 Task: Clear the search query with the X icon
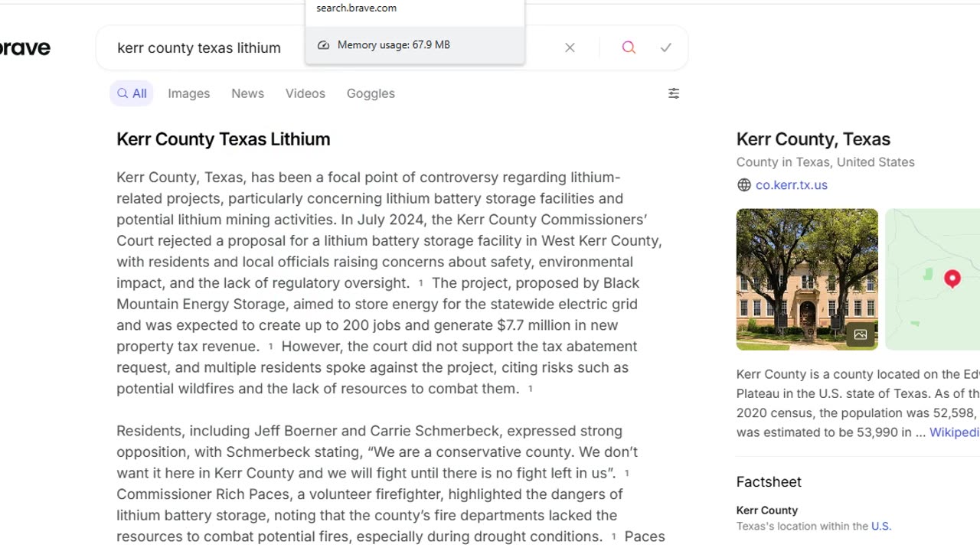[x=570, y=47]
